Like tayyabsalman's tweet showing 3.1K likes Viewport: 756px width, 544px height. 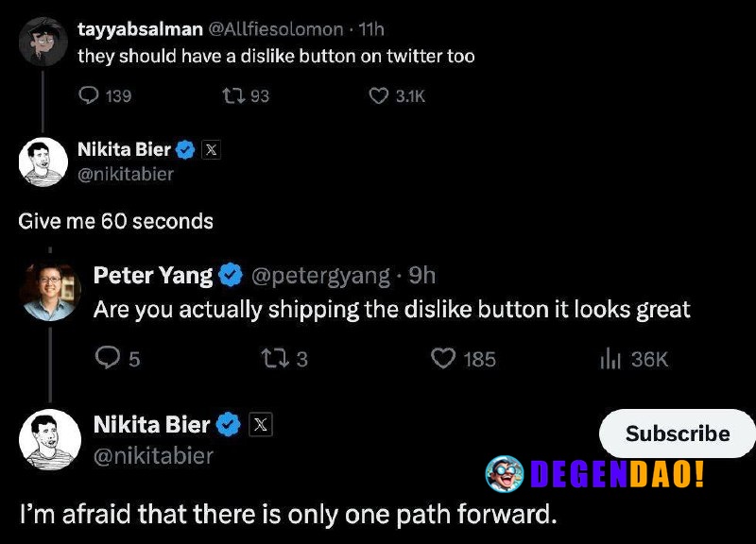pyautogui.click(x=376, y=95)
